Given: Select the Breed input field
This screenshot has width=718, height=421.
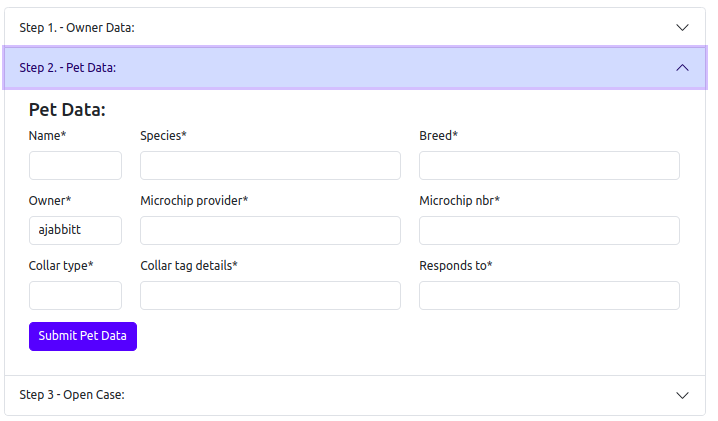Looking at the screenshot, I should click(549, 166).
